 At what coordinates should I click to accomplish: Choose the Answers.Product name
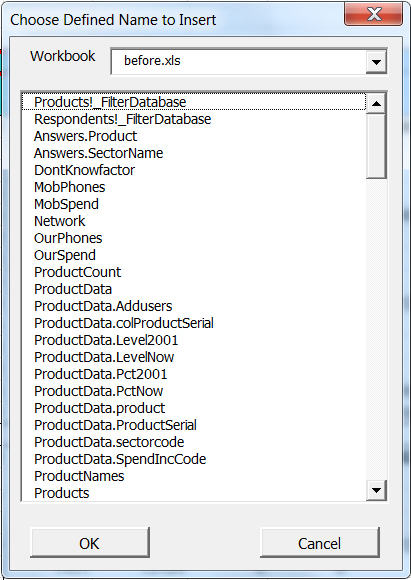click(x=194, y=136)
